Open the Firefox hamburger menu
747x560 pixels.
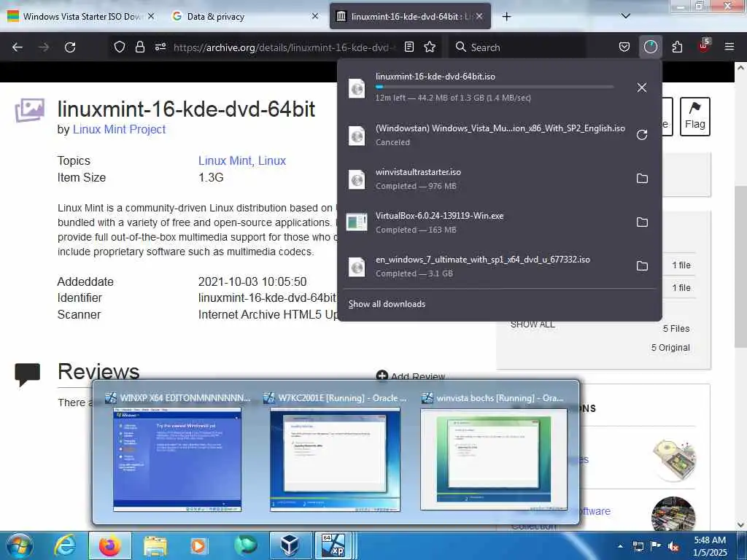tap(729, 47)
